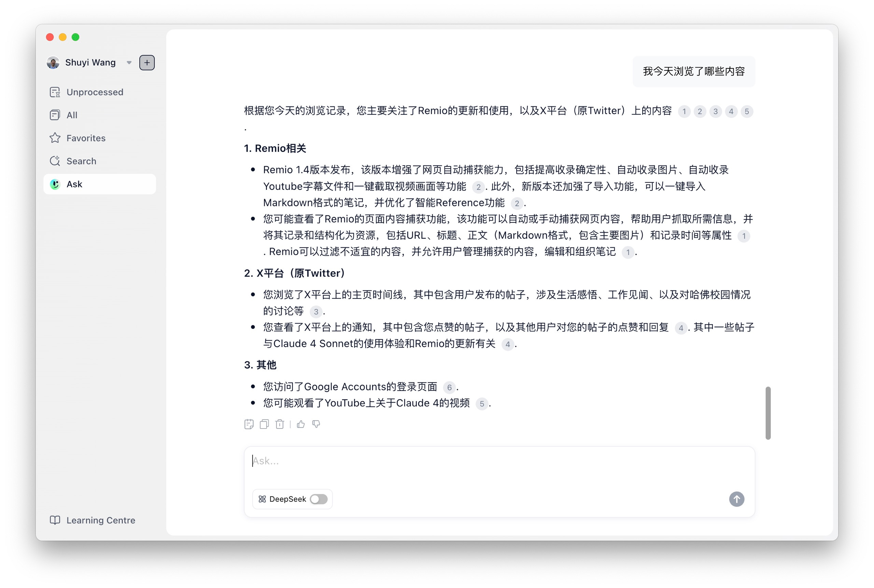Save answer as note icon
Screen dimensions: 874x588
249,424
